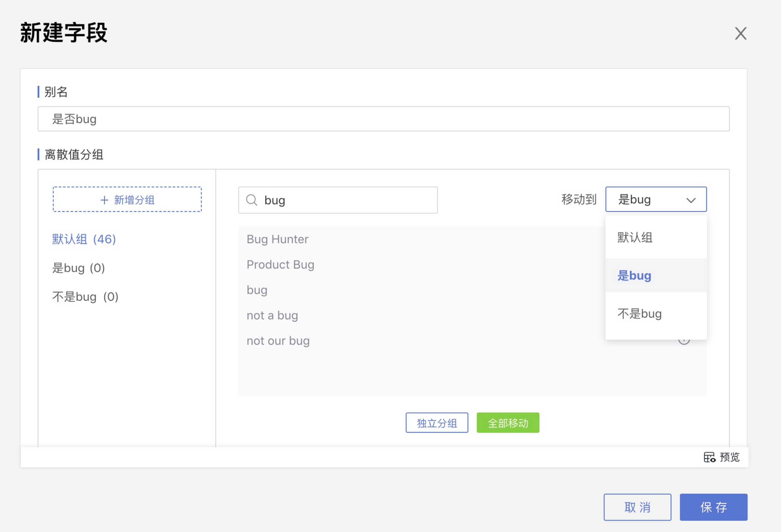Image resolution: width=781 pixels, height=532 pixels.
Task: Click the 别名 input field containing 是否bug
Action: pos(384,119)
